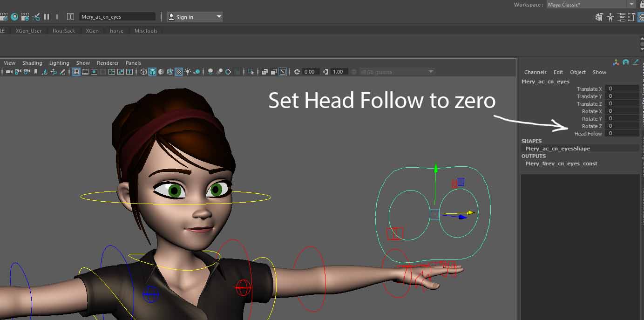This screenshot has width=644, height=320.
Task: Select the Wireframe display mode icon
Action: point(143,72)
